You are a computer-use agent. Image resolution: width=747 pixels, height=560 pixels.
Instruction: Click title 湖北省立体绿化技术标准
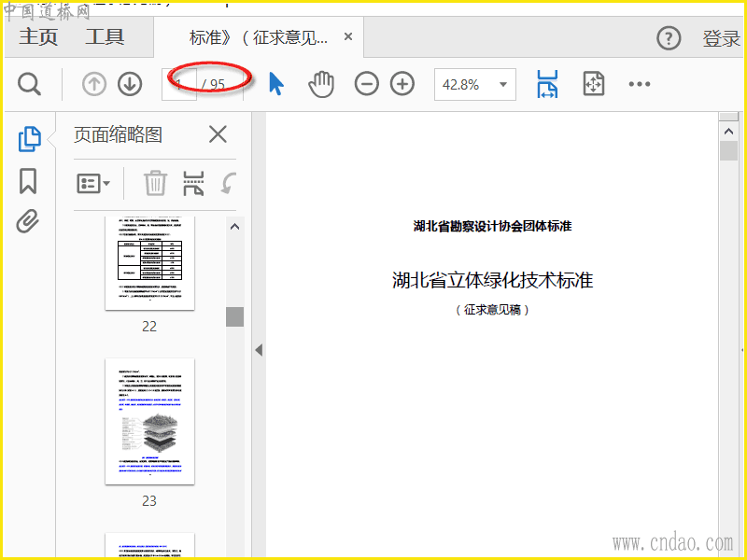click(493, 280)
